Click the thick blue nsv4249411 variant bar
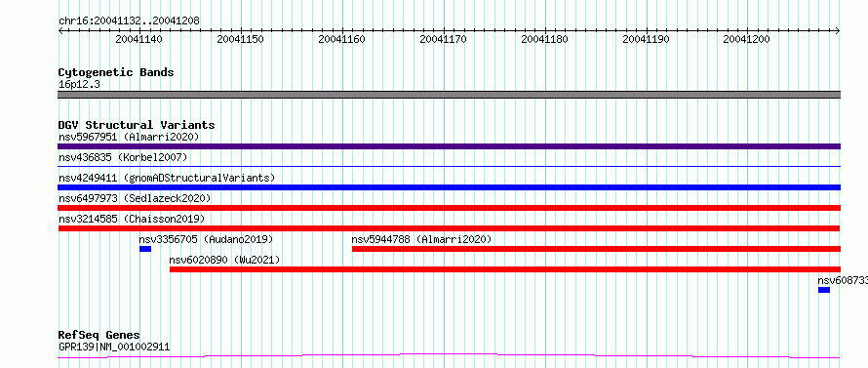868x368 pixels. pos(449,187)
